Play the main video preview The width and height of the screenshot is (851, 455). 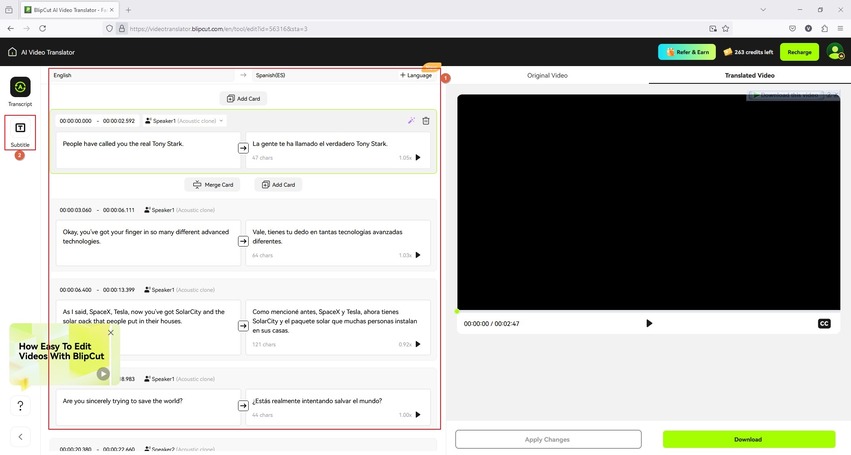[x=649, y=324]
